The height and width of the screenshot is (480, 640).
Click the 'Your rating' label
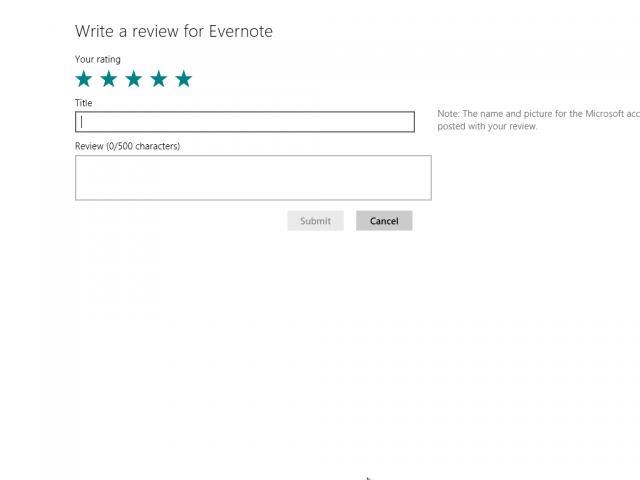[x=98, y=59]
